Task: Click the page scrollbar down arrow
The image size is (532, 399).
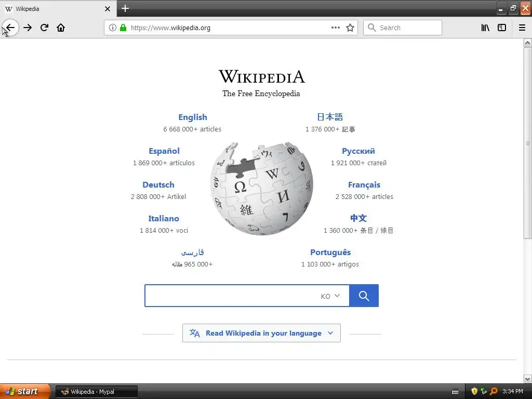Action: pos(527,378)
